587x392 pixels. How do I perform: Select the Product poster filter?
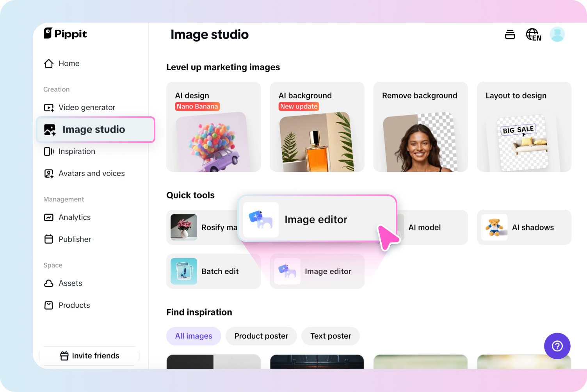pos(261,336)
